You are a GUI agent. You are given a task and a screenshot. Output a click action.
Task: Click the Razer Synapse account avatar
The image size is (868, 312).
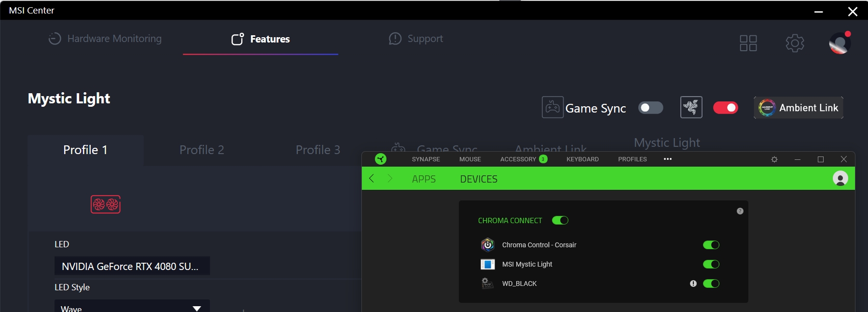point(840,178)
